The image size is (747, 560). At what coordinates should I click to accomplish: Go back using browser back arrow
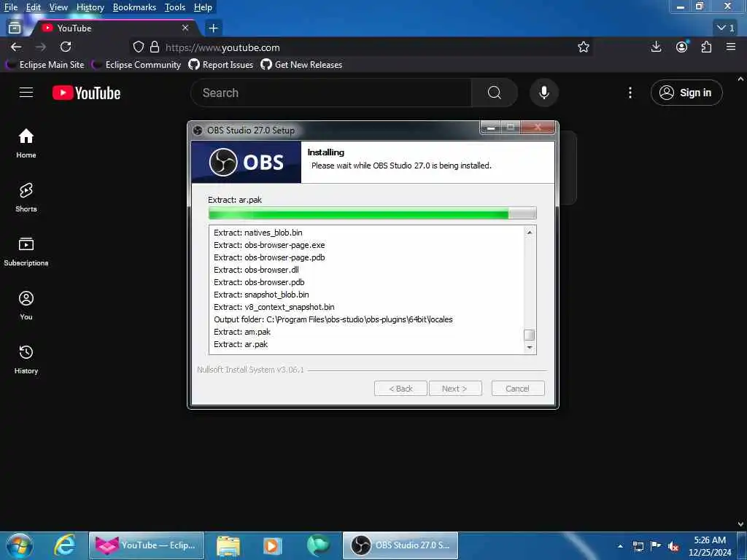16,47
